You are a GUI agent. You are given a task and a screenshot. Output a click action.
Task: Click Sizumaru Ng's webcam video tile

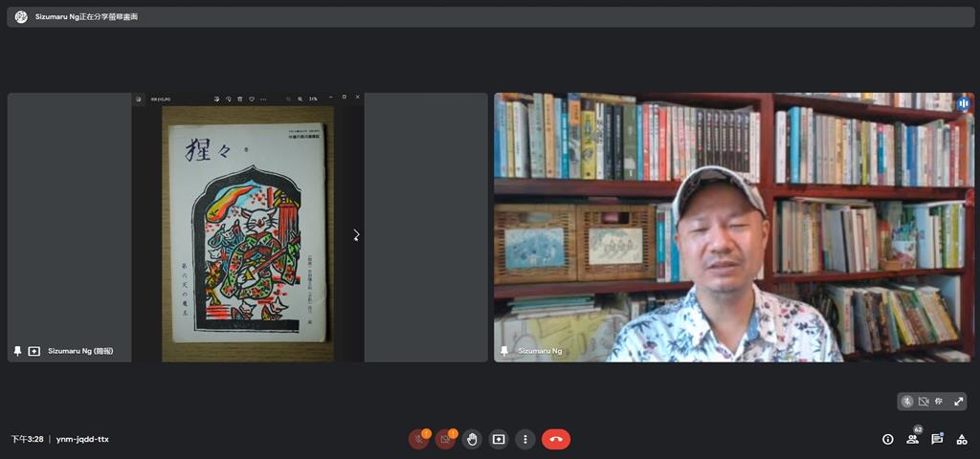pos(733,227)
